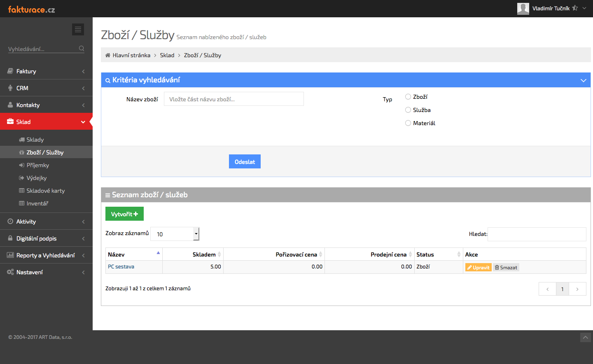The image size is (593, 364).
Task: Click the Výdejky sign-out arrow icon
Action: pyautogui.click(x=22, y=178)
